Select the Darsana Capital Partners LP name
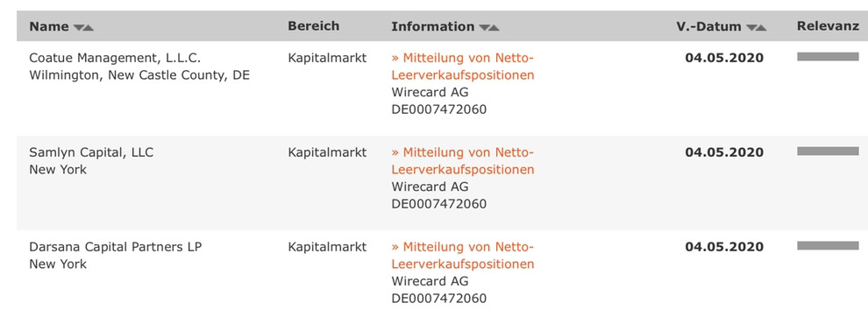Viewport: 868px width, 324px height. point(115,247)
